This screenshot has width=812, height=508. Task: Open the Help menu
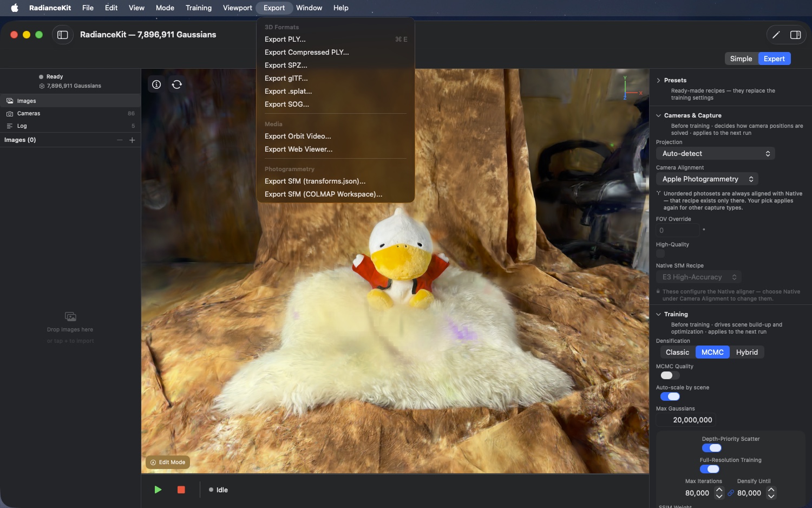341,8
